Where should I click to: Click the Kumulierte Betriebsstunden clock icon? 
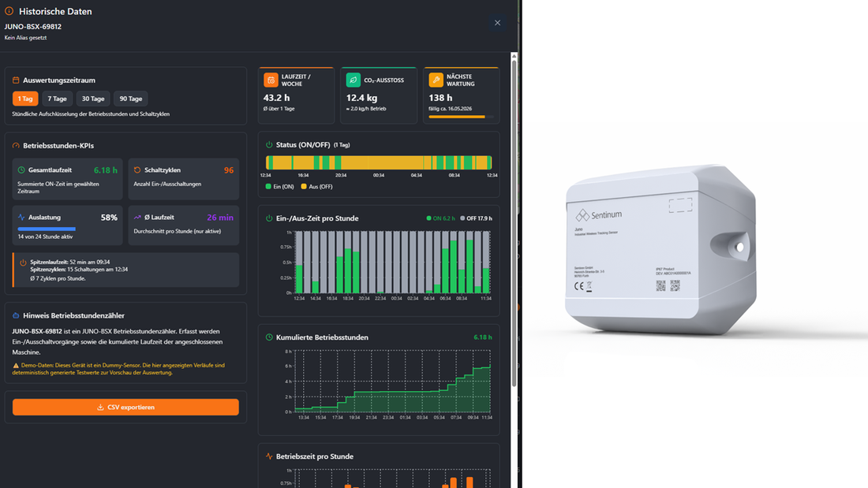point(269,337)
